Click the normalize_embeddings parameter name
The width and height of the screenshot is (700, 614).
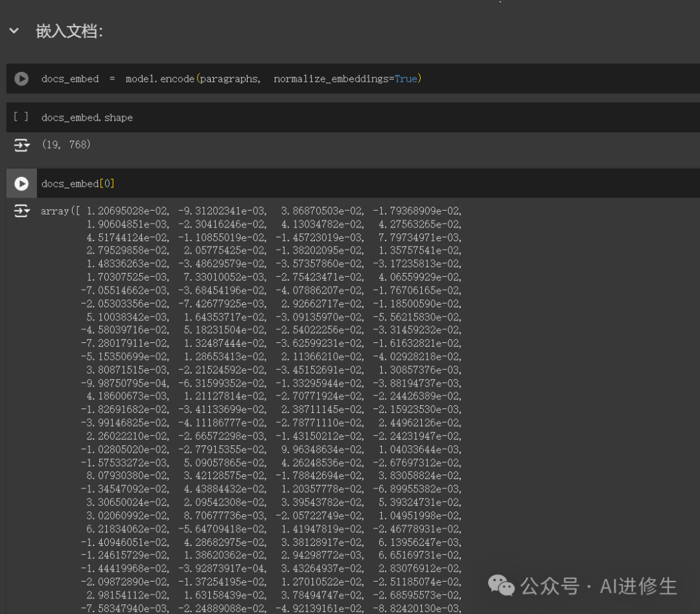pos(331,78)
